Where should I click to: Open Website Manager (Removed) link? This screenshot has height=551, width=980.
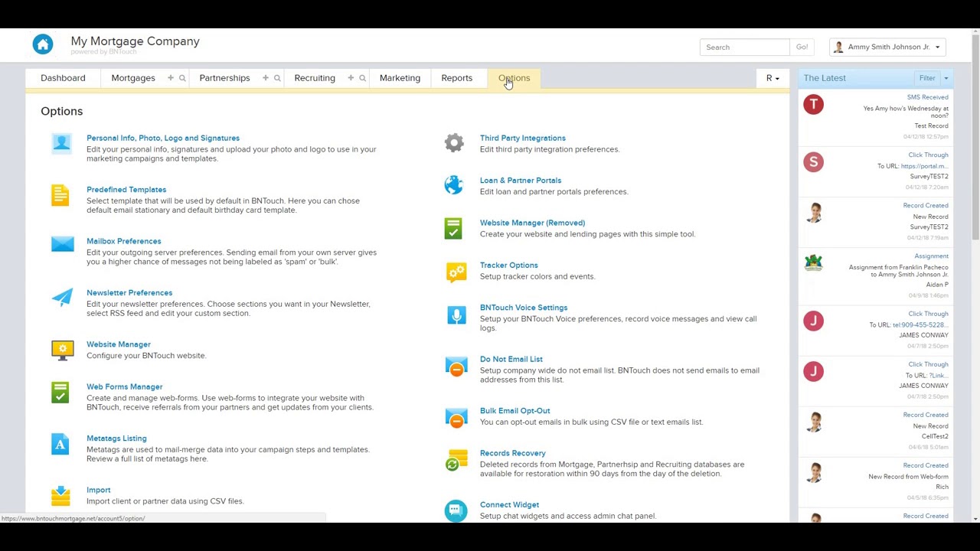pos(532,223)
